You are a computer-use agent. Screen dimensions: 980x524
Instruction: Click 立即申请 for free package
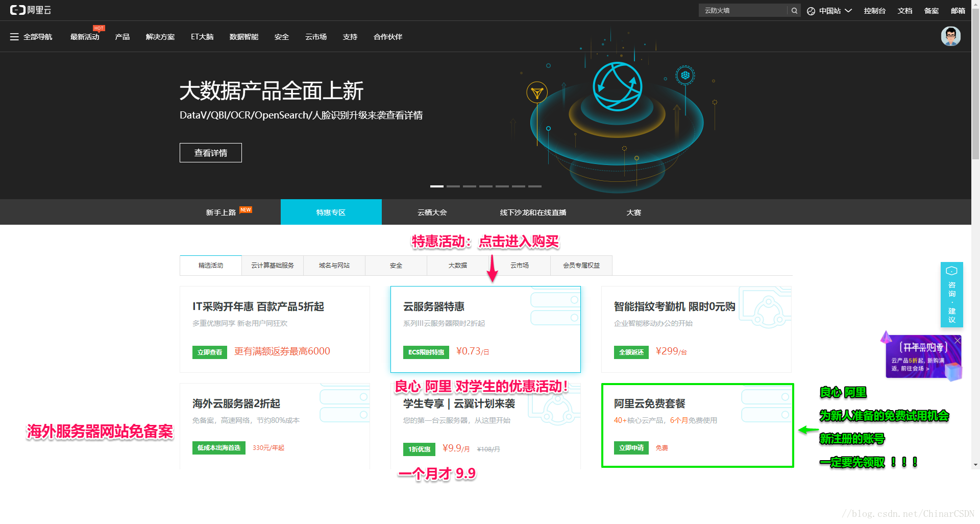[631, 448]
